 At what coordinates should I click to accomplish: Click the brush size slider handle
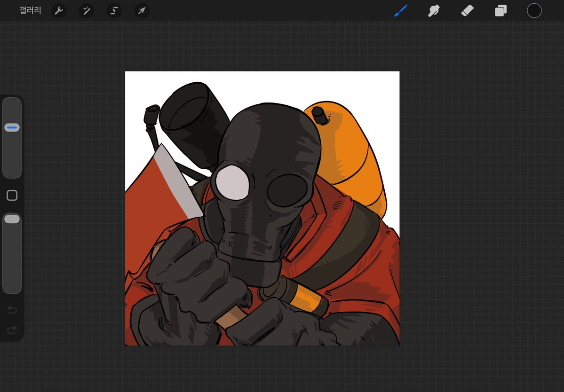(12, 127)
